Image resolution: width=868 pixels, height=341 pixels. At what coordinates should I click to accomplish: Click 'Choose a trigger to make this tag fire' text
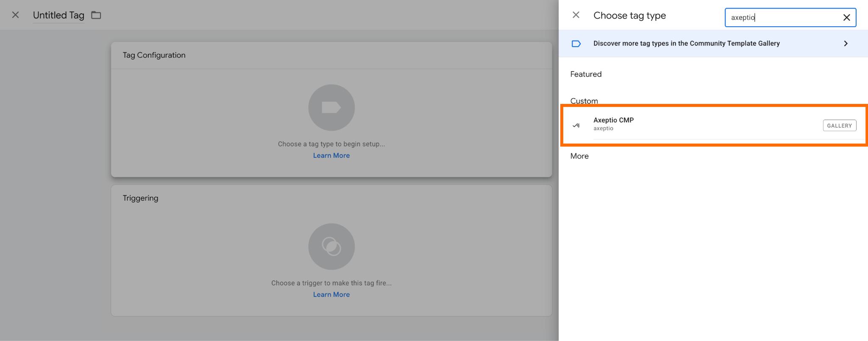coord(331,283)
